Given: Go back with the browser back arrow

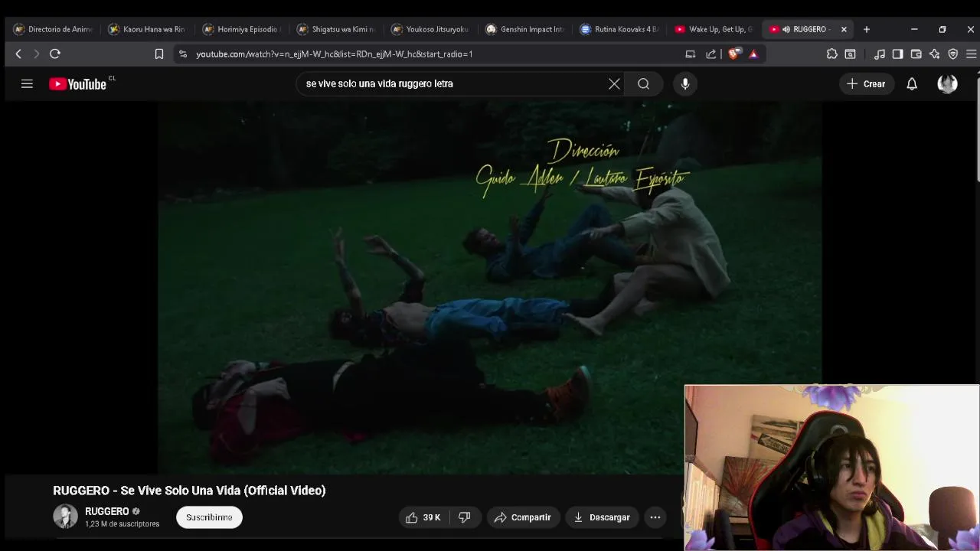Looking at the screenshot, I should tap(18, 54).
